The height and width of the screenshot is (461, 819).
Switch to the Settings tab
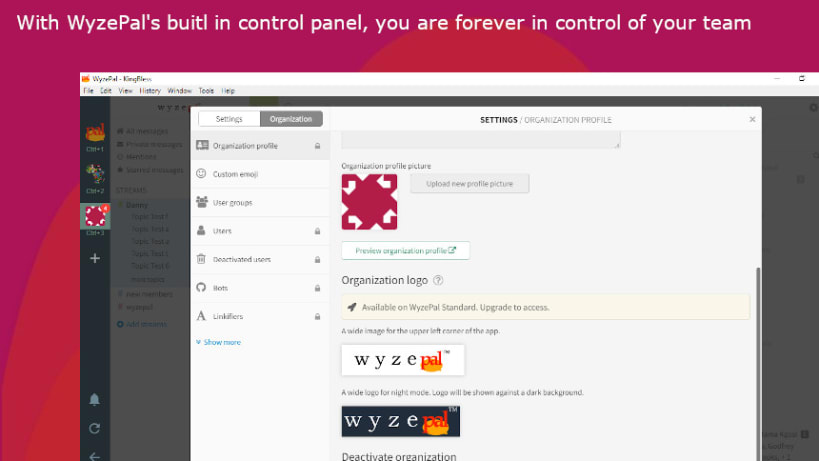(229, 119)
